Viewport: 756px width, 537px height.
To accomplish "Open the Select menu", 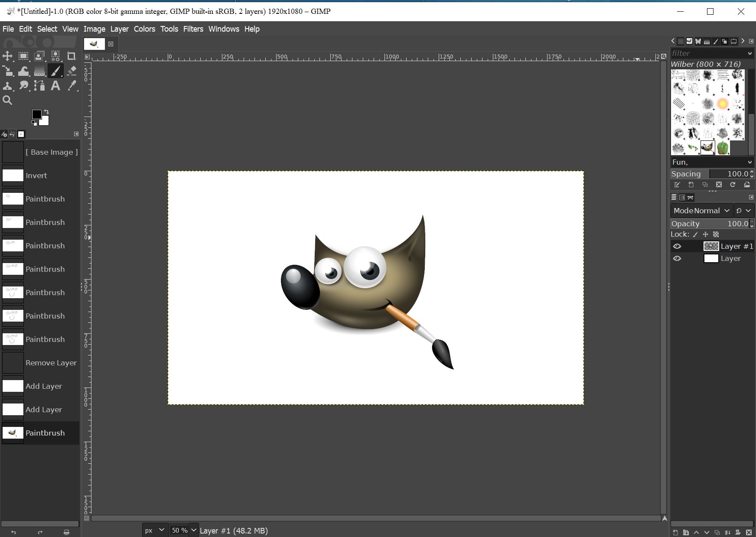I will coord(47,29).
